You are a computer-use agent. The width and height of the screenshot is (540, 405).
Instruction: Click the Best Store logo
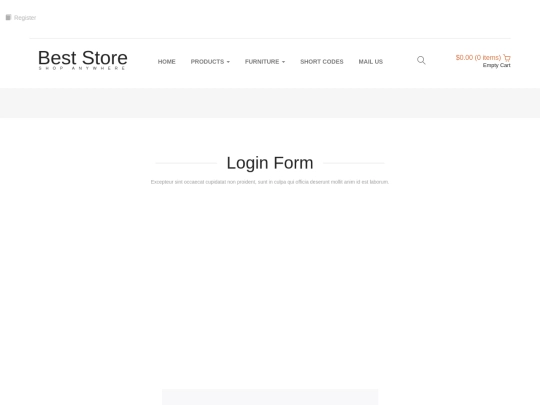point(83,58)
